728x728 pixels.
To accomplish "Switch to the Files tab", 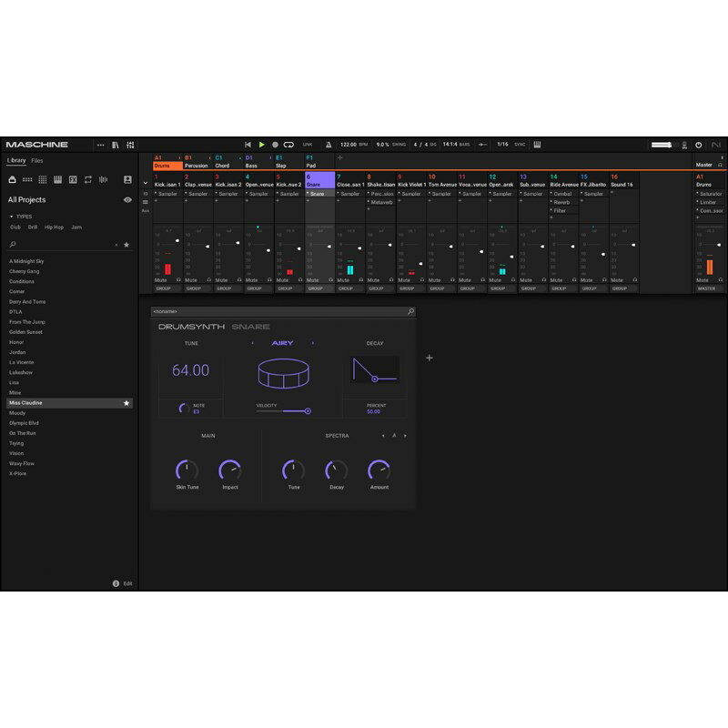I will [37, 160].
